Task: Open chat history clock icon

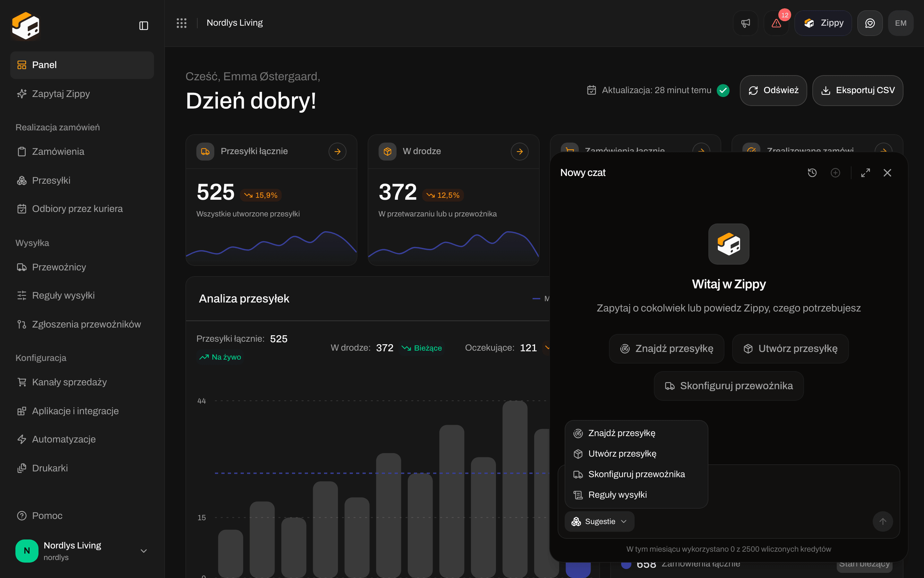Action: pyautogui.click(x=812, y=173)
